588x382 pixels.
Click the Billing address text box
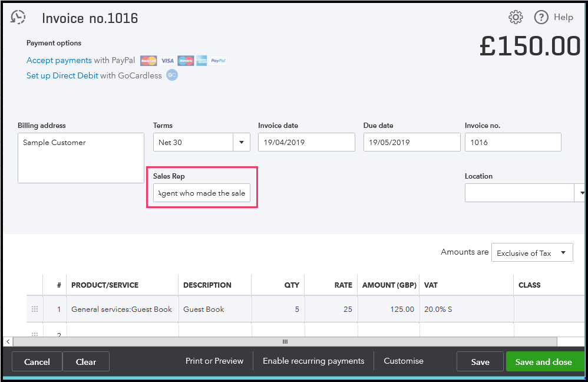tap(81, 158)
